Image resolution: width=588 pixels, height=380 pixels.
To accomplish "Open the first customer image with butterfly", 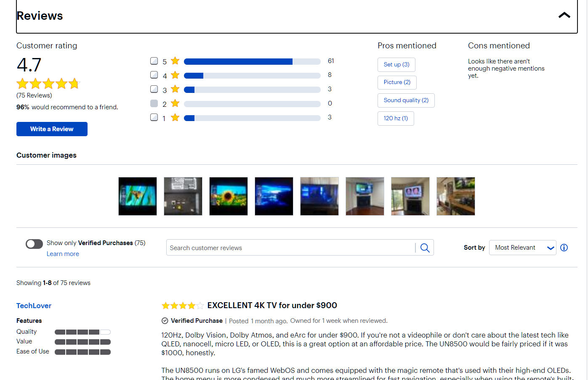I will [138, 196].
